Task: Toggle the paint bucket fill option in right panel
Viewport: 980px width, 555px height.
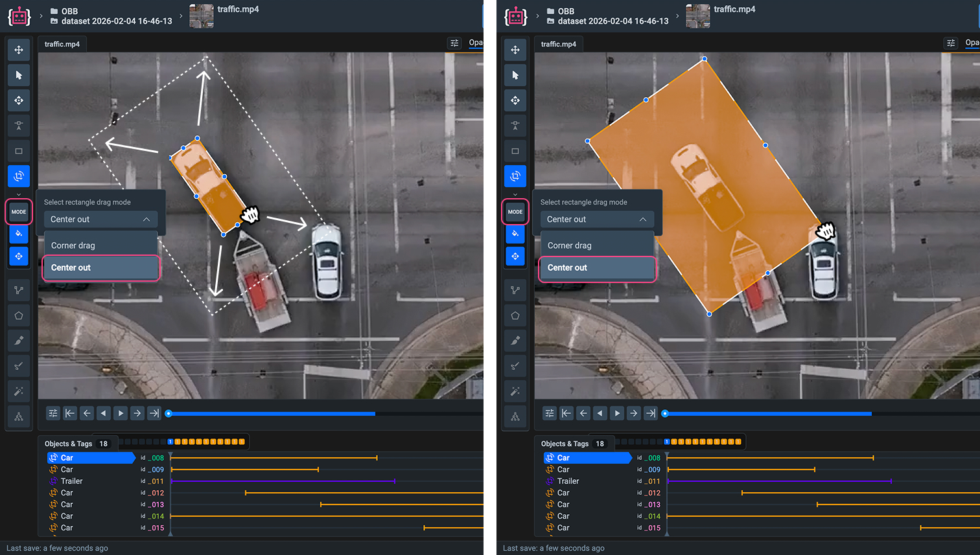Action: coord(515,234)
